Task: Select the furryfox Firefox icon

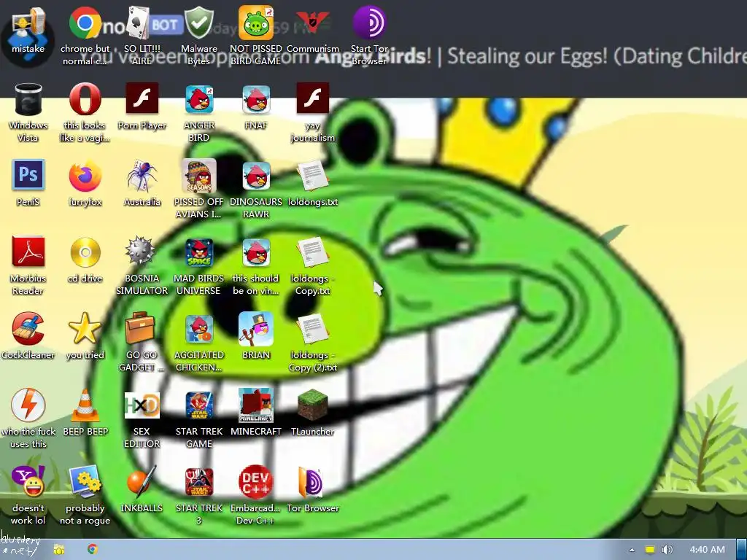Action: [x=85, y=175]
